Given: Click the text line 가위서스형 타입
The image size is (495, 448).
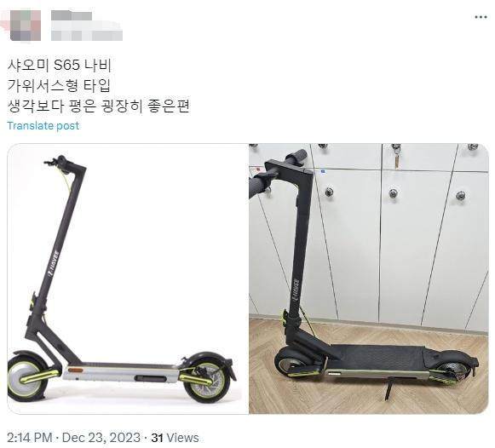Looking at the screenshot, I should [x=59, y=86].
